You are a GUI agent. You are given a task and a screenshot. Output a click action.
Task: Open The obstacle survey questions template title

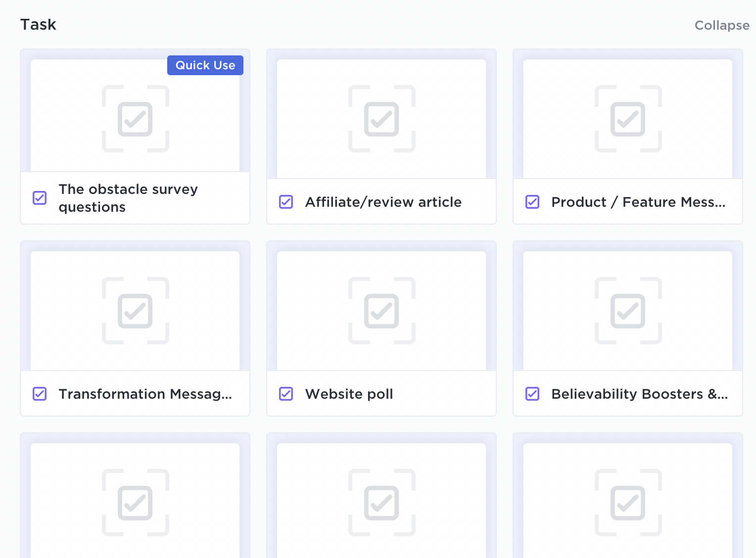(x=128, y=198)
